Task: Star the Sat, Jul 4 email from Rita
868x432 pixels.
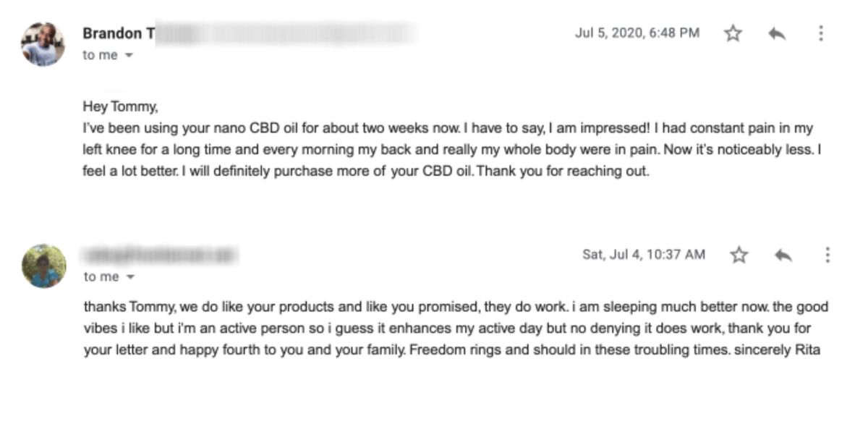Action: click(x=739, y=255)
